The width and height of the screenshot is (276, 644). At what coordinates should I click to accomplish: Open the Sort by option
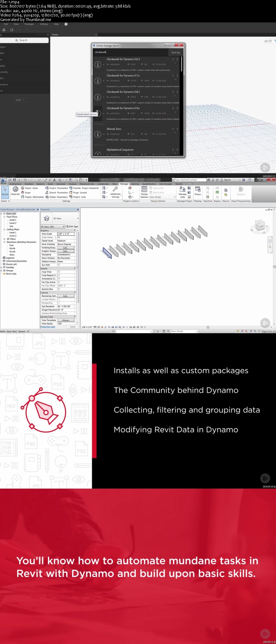[175, 52]
